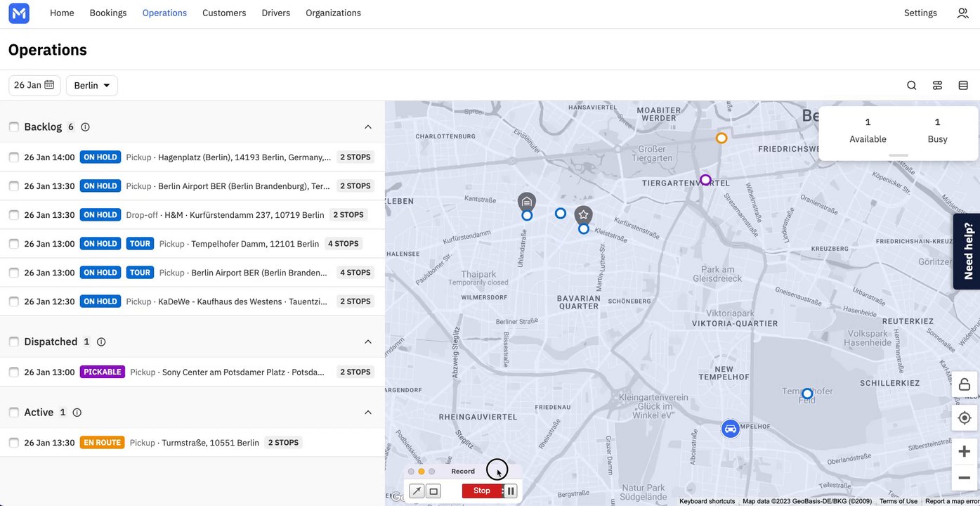Select blue circle marker at Tempelhofer Feld

(807, 394)
